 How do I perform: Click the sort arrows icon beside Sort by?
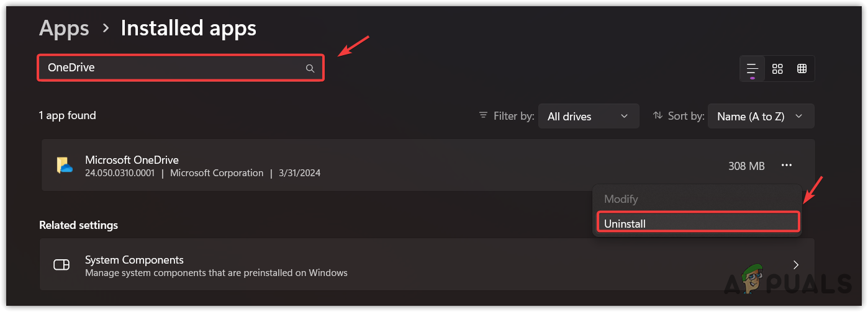click(658, 116)
